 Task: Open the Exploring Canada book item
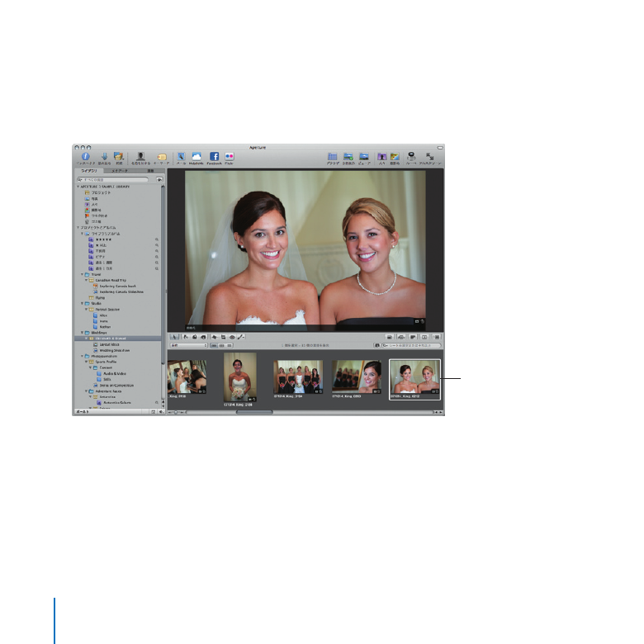click(114, 286)
